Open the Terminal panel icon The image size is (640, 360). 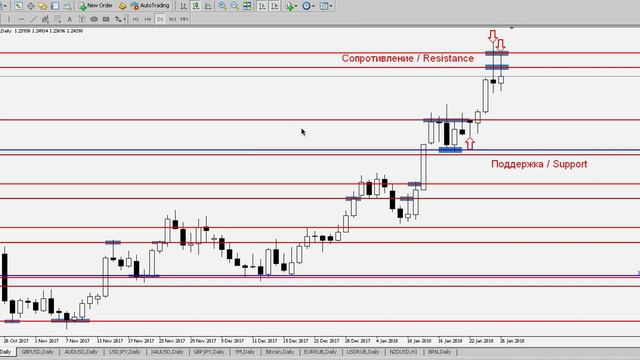point(55,6)
